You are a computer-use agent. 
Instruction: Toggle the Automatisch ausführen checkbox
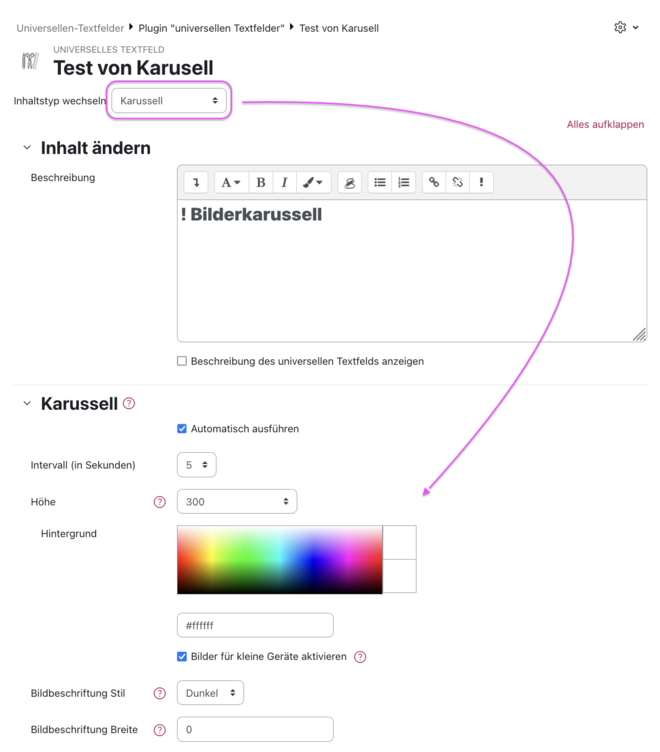(182, 429)
